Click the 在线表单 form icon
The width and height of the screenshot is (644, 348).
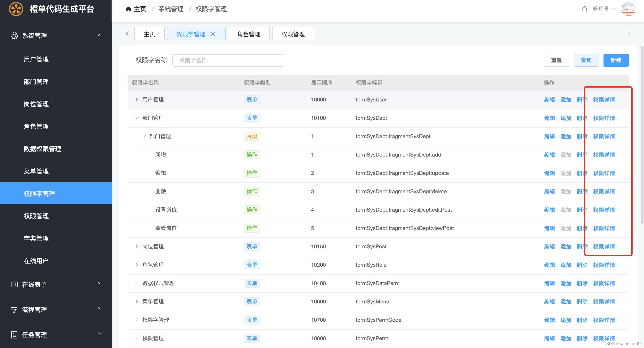point(14,284)
